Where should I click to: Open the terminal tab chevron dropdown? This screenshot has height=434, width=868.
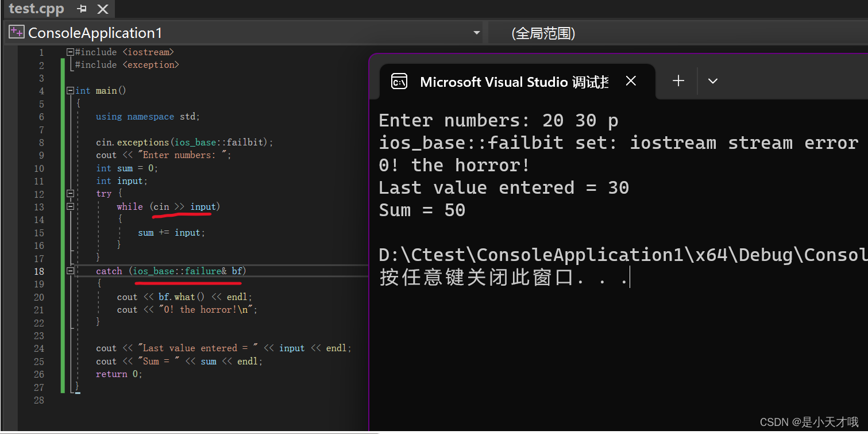click(x=712, y=81)
